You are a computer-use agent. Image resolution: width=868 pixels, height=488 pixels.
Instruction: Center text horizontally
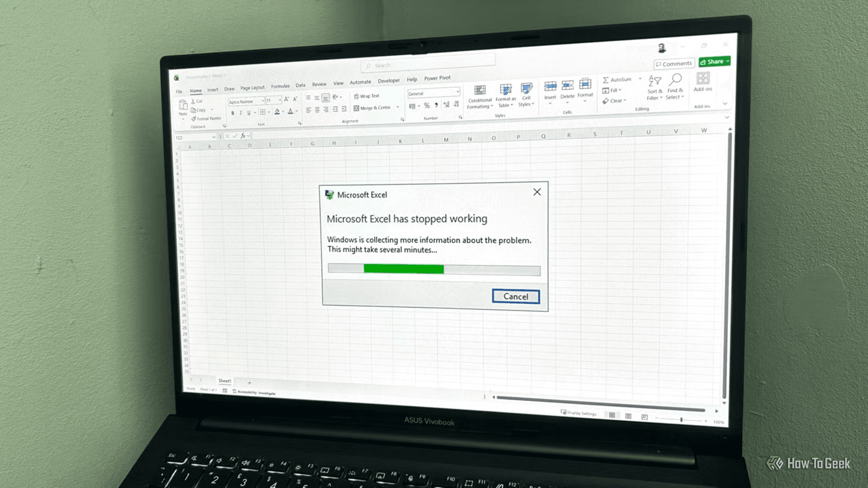tap(317, 110)
